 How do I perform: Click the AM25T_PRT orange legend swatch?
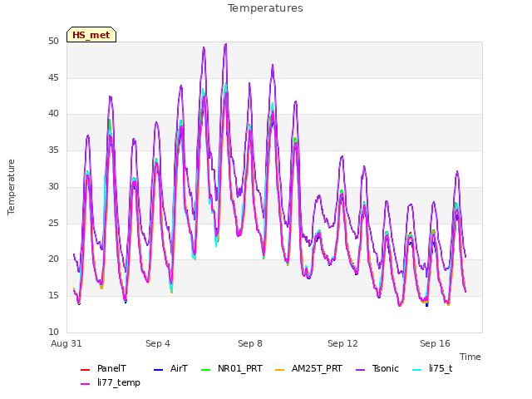pos(279,370)
